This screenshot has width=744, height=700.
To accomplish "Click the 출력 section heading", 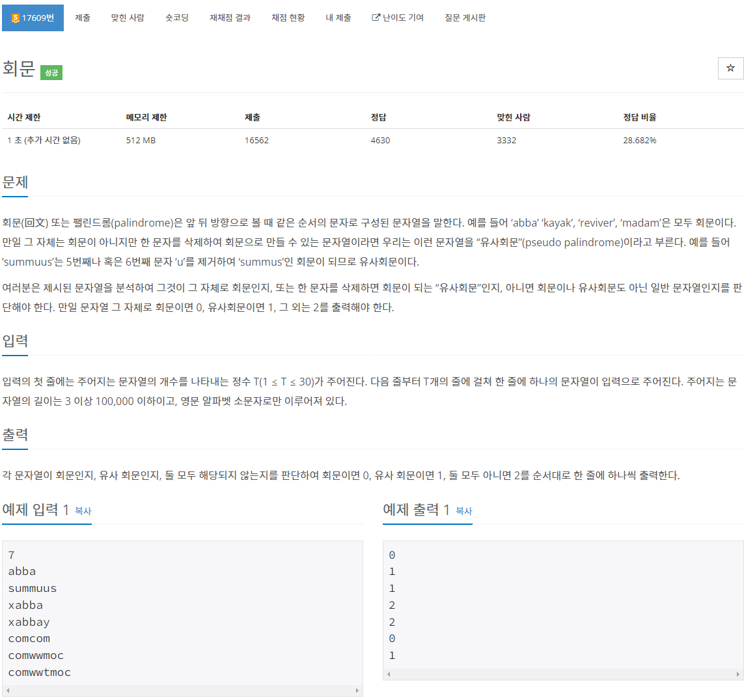I will tap(15, 435).
